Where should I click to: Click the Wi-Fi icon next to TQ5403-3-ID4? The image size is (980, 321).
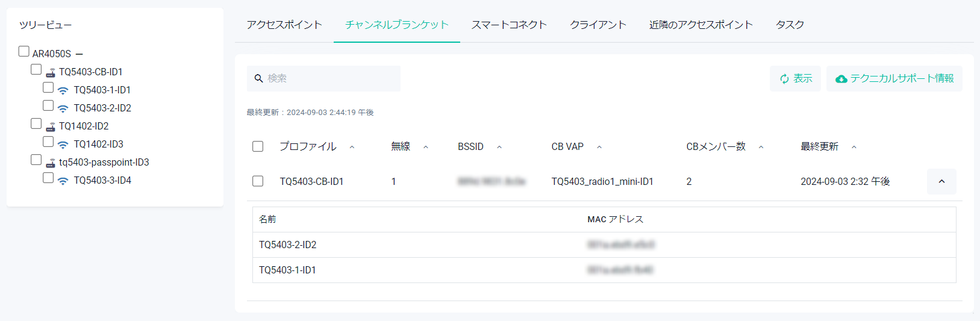(63, 181)
